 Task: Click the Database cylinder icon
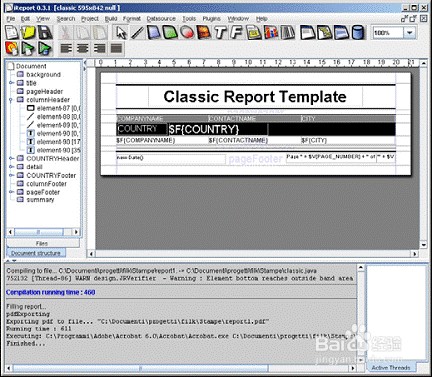358,33
